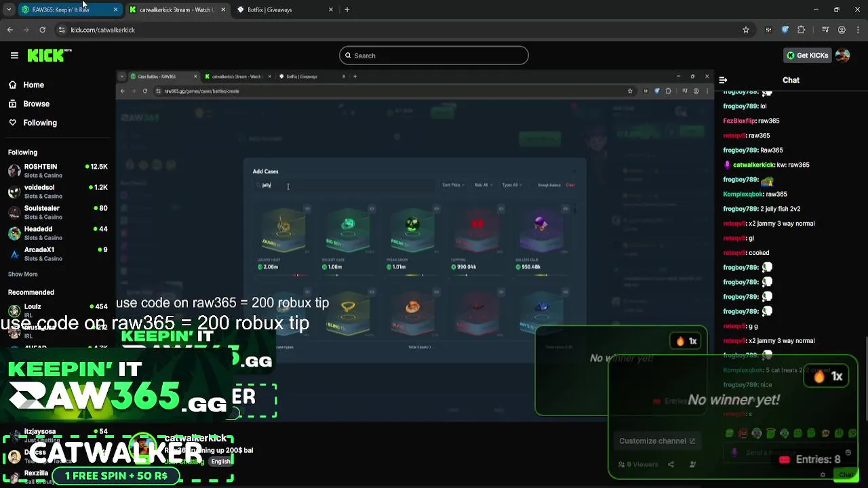868x488 pixels.
Task: Open the Extensions puzzle menu
Action: [x=801, y=30]
